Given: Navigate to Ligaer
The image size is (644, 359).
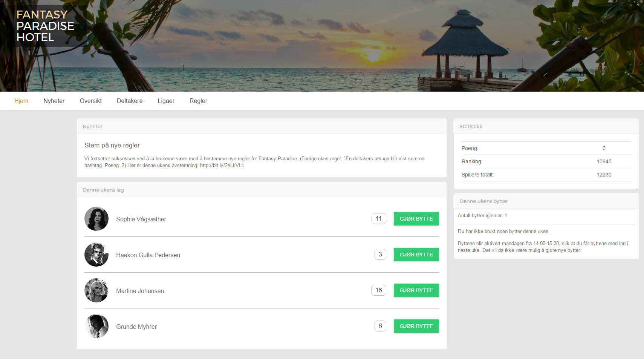Looking at the screenshot, I should 166,101.
